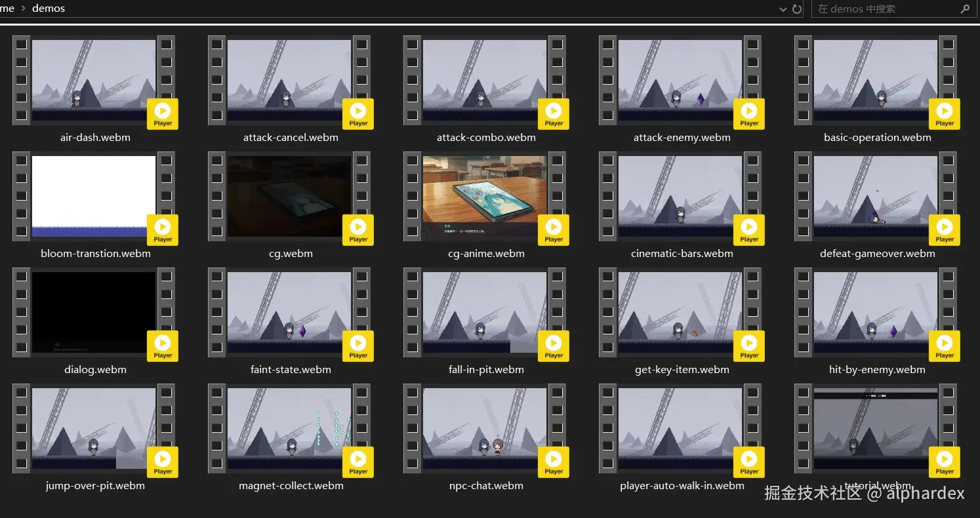Select the defeat-gameover.webm thumbnail
This screenshot has width=980, height=518.
coord(875,196)
